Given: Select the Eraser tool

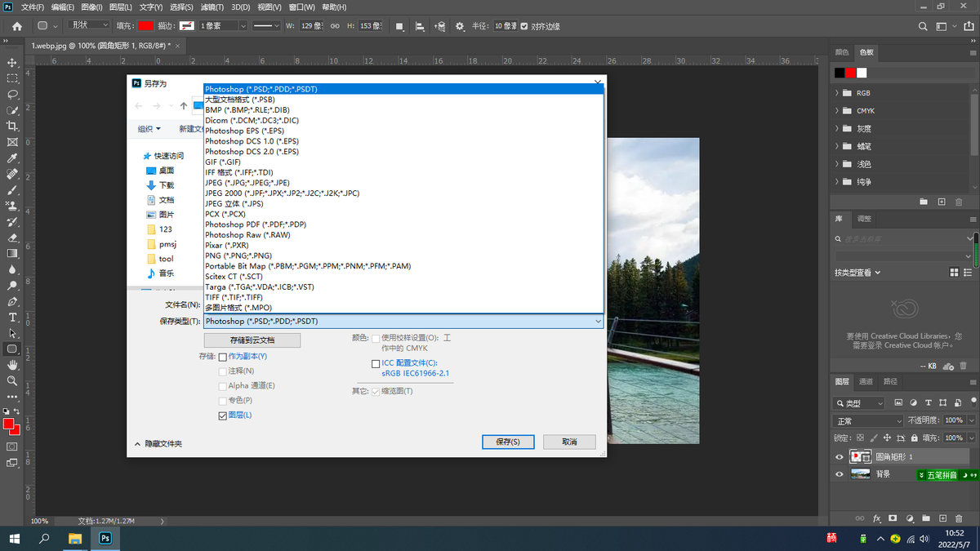Looking at the screenshot, I should 12,238.
